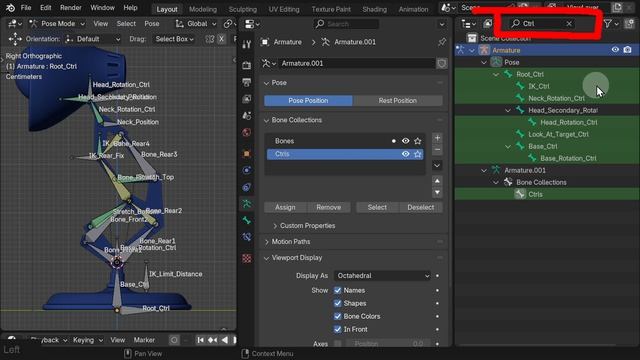The height and width of the screenshot is (360, 640).
Task: Uncheck the Names display checkbox
Action: pos(338,290)
